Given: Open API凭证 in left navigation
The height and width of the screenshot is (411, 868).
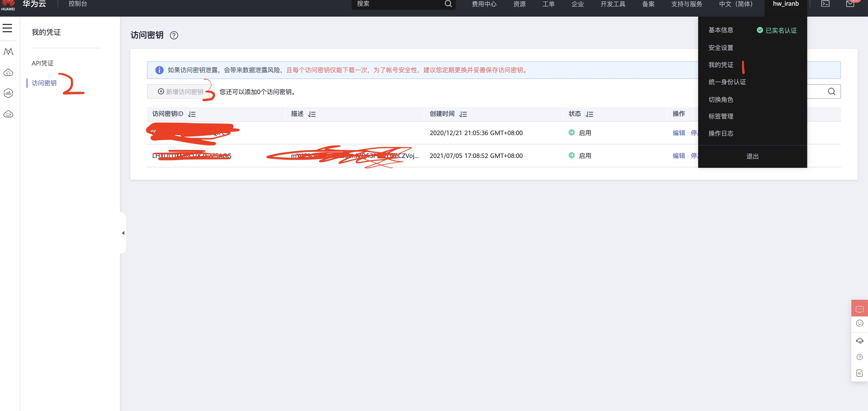Looking at the screenshot, I should (42, 63).
